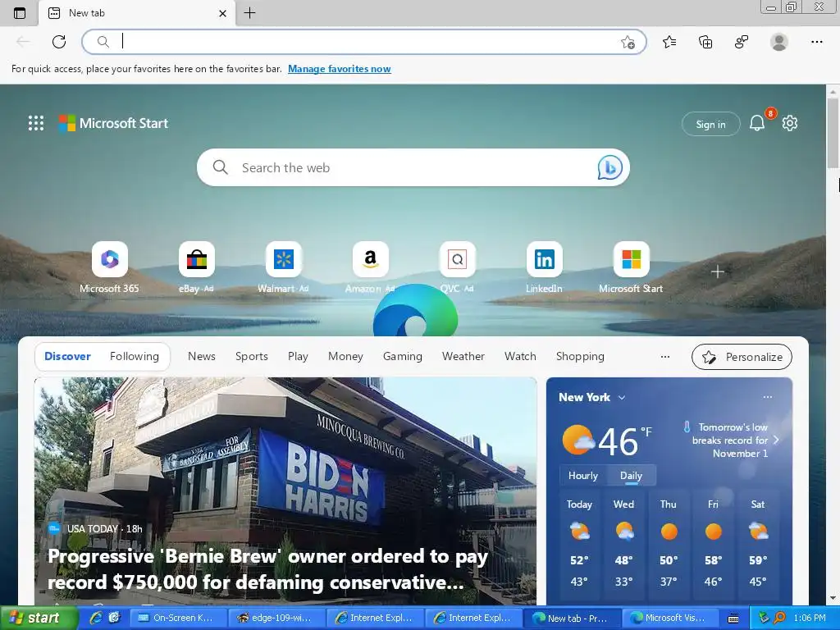Click the scrollbar down arrow

tap(833, 598)
